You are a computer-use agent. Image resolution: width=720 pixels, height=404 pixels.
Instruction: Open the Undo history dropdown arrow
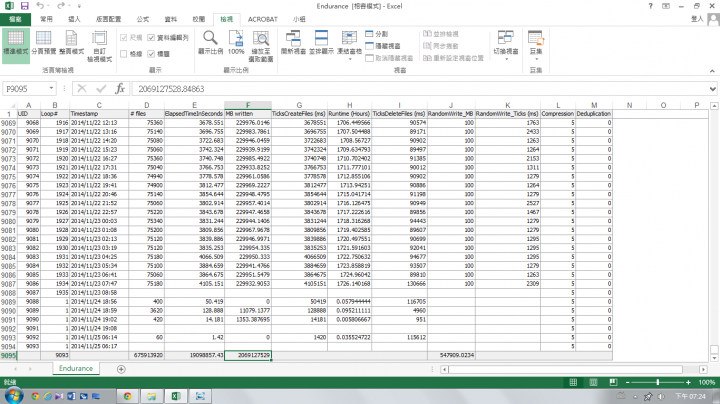(x=49, y=6)
